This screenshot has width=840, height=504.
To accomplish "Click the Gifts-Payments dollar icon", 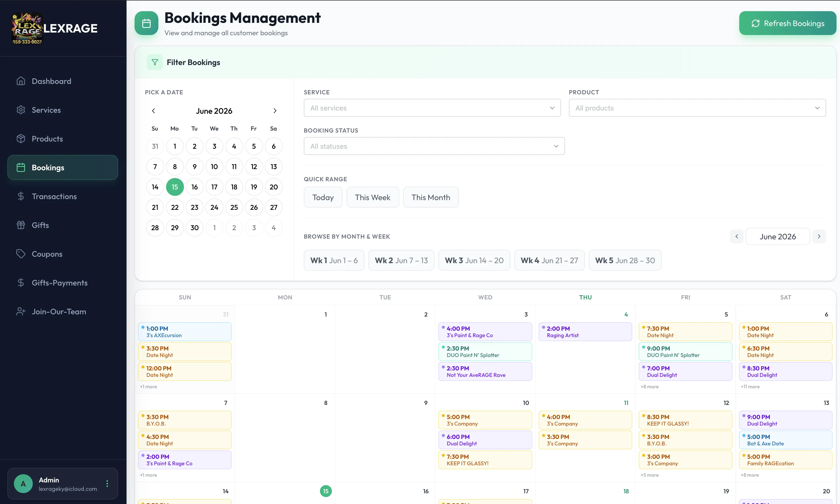I will coord(21,283).
